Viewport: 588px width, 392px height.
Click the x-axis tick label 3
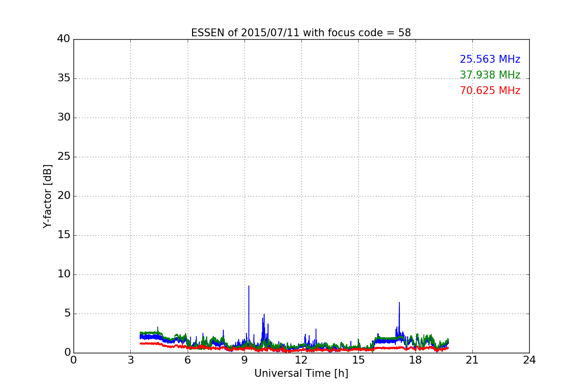tap(130, 360)
